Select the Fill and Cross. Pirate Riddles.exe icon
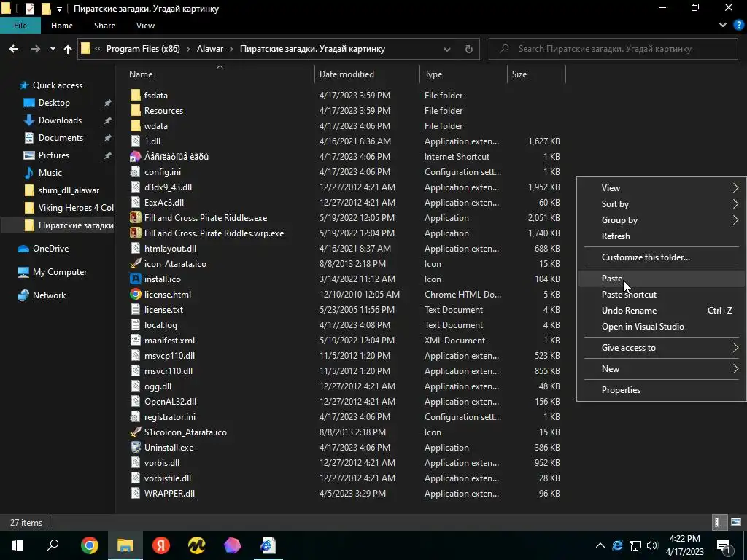 (x=135, y=217)
